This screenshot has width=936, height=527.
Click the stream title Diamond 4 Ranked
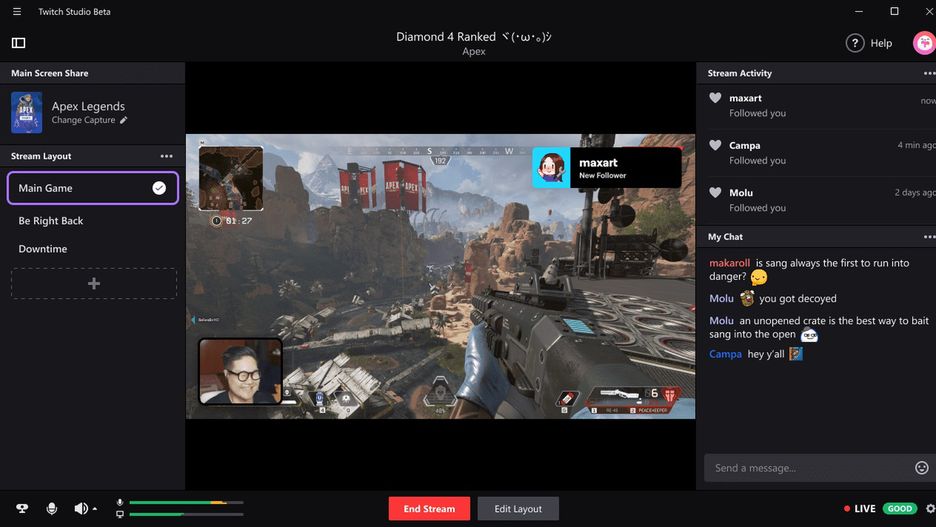coord(474,36)
